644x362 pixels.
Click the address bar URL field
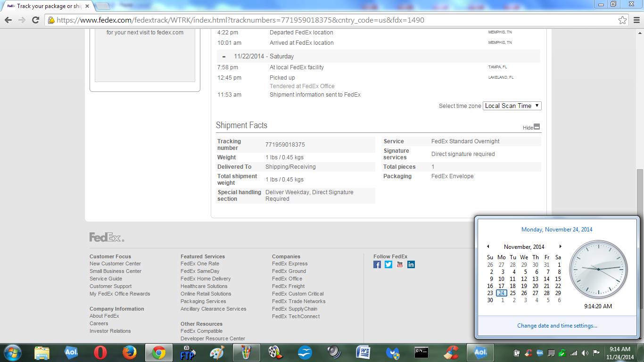click(x=330, y=20)
